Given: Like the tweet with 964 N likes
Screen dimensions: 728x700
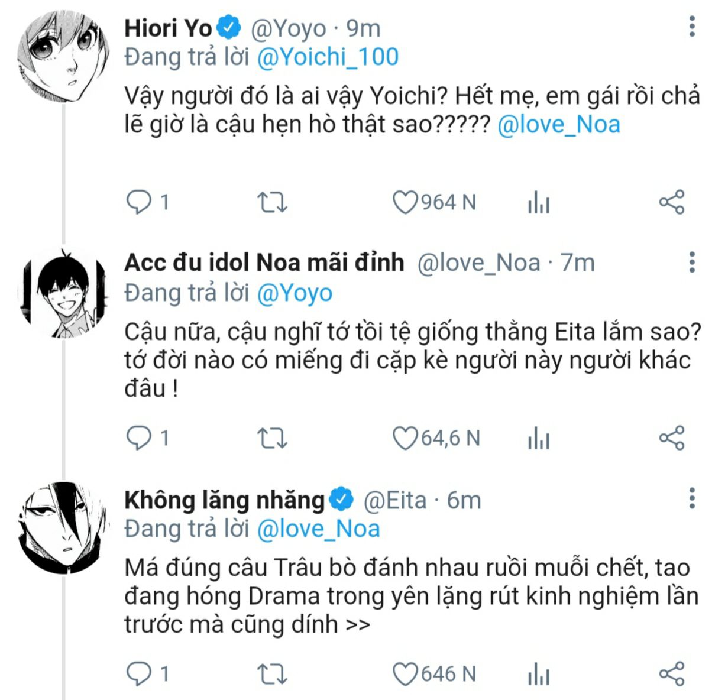Looking at the screenshot, I should tap(406, 202).
